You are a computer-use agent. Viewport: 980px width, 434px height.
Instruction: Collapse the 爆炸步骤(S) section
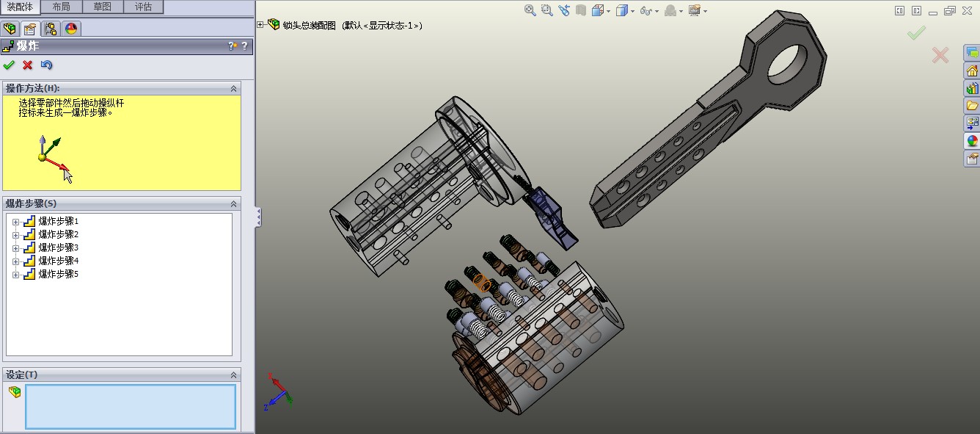234,203
